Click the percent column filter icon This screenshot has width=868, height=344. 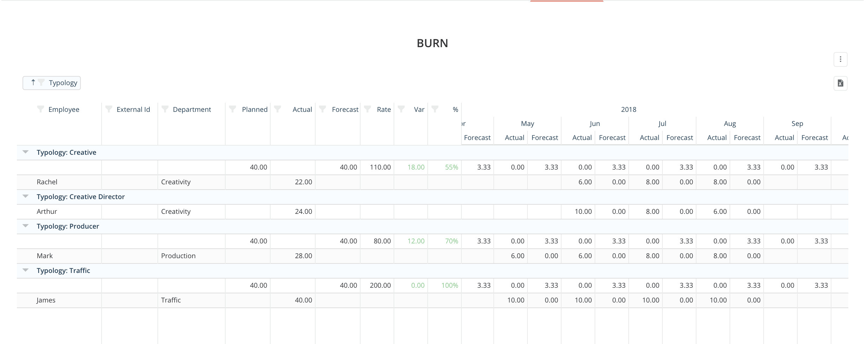click(435, 109)
